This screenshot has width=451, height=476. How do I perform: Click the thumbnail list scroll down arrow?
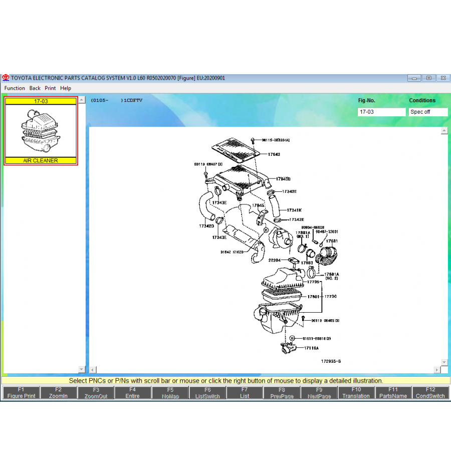(82, 369)
